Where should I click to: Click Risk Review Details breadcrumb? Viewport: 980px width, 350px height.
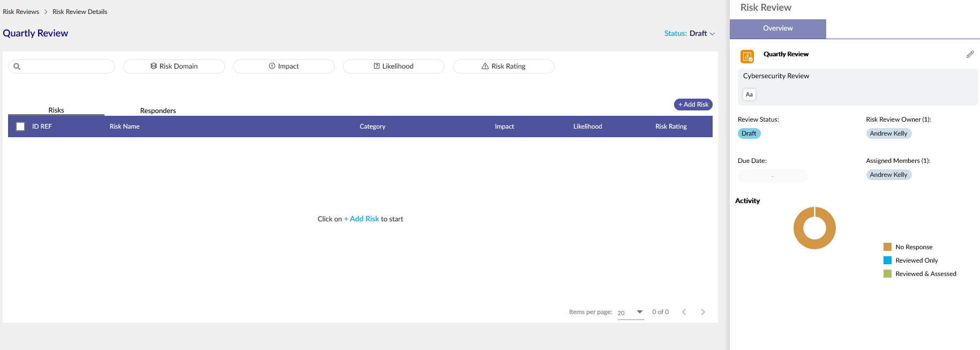pyautogui.click(x=80, y=12)
